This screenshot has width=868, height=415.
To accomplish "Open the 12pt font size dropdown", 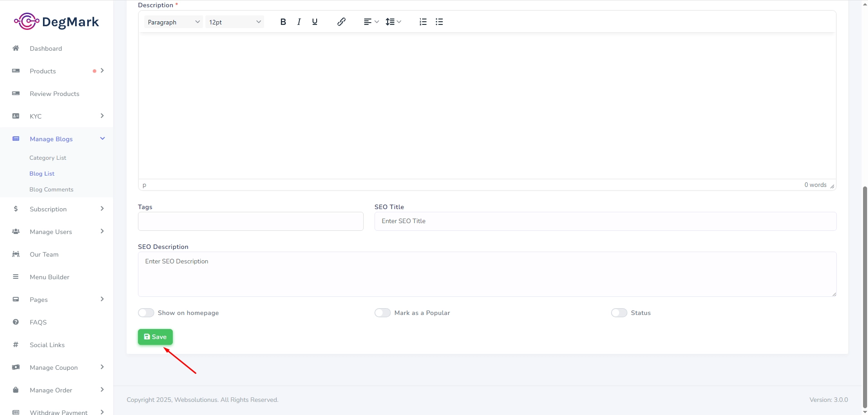I will coord(235,22).
